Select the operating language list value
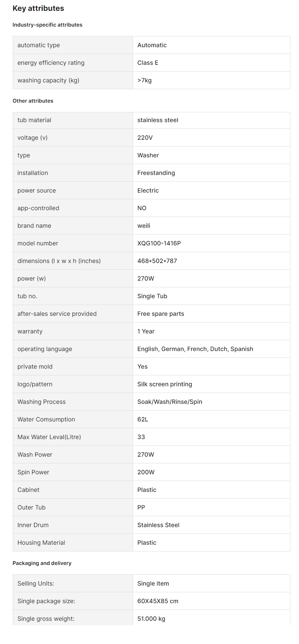The image size is (299, 644). (x=195, y=349)
